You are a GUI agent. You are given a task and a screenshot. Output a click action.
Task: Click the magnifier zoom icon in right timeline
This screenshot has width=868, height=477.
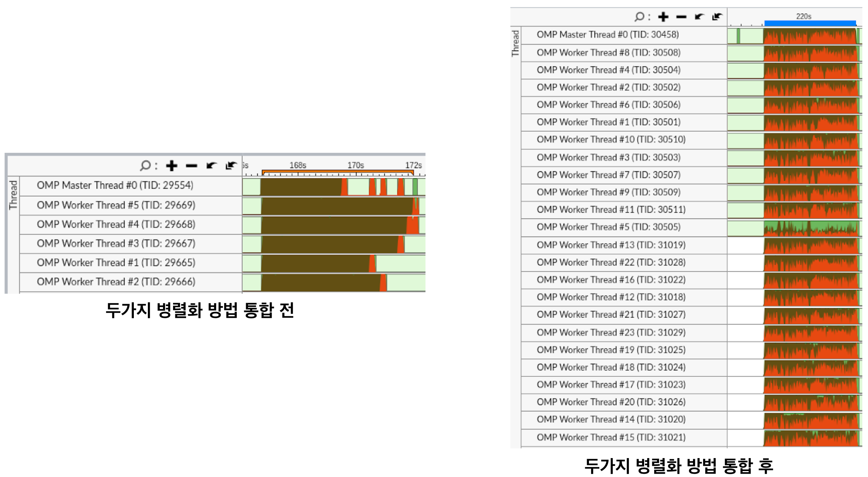pyautogui.click(x=639, y=17)
